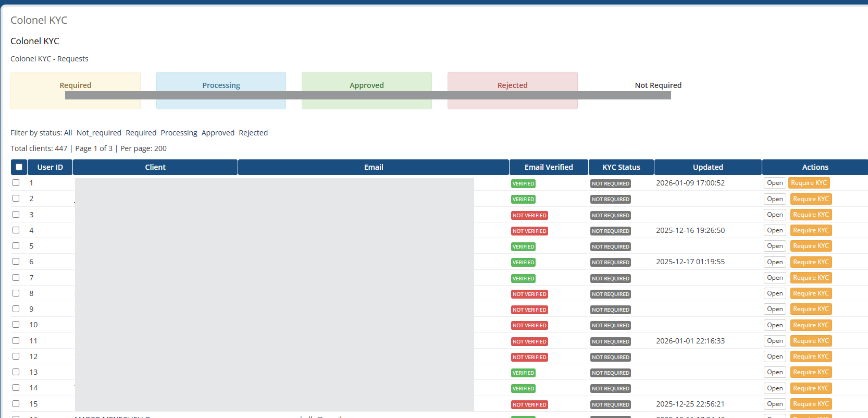Sort table by Updated column header
The height and width of the screenshot is (418, 868).
tap(708, 167)
